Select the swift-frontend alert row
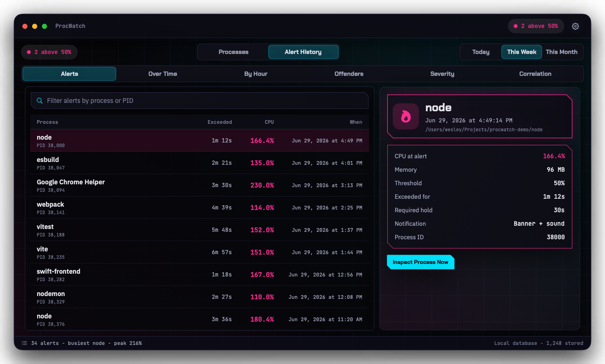Image resolution: width=605 pixels, height=364 pixels. point(200,275)
